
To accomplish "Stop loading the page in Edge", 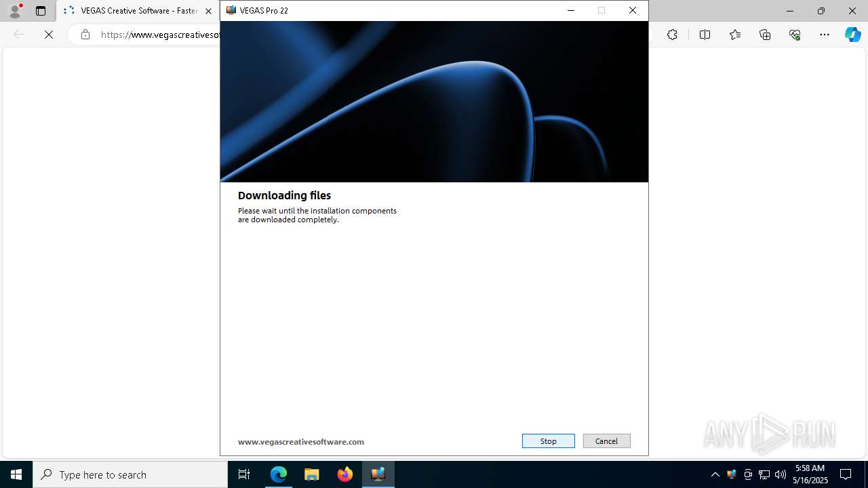I will pos(49,35).
